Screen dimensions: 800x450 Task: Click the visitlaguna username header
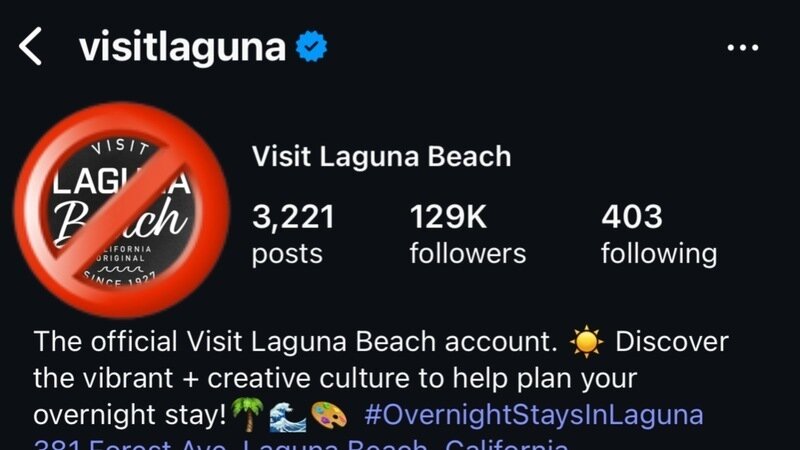point(182,47)
